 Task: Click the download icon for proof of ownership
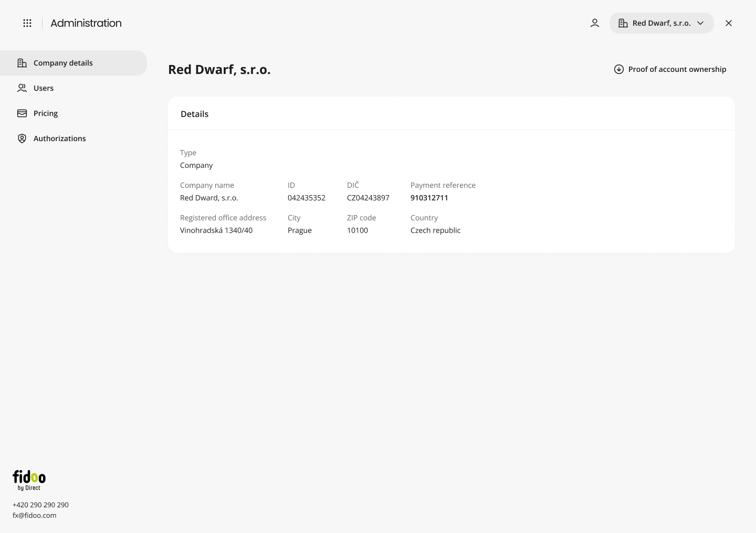[619, 69]
